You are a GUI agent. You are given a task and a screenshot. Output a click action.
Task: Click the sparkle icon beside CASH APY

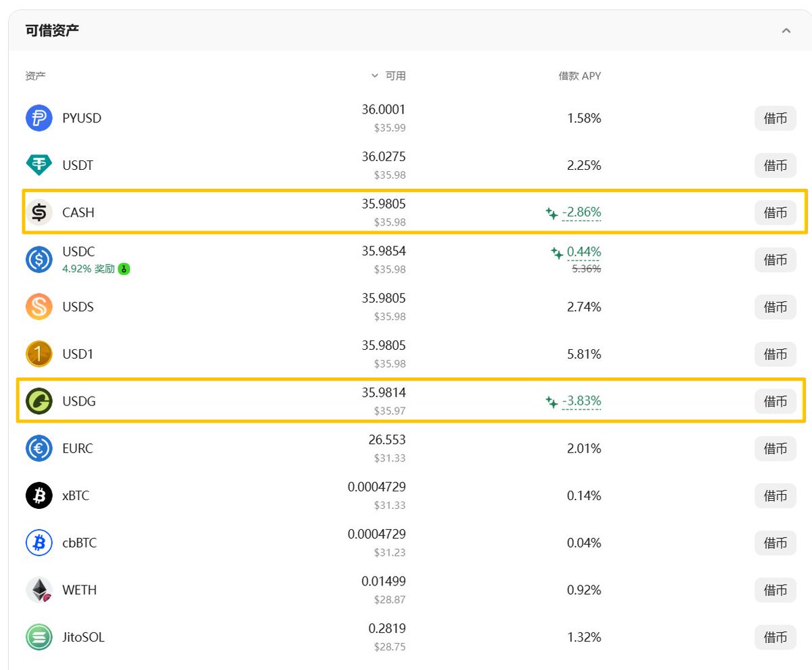551,213
